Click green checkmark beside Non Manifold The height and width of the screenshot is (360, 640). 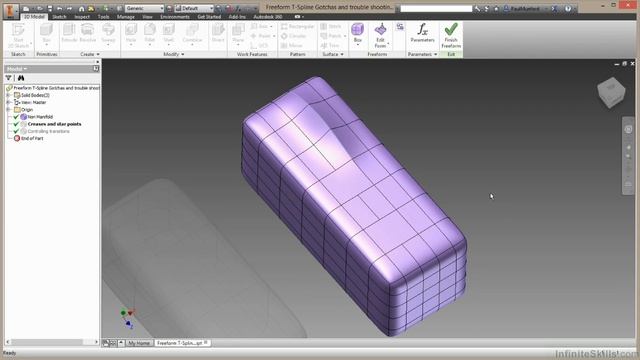click(16, 117)
